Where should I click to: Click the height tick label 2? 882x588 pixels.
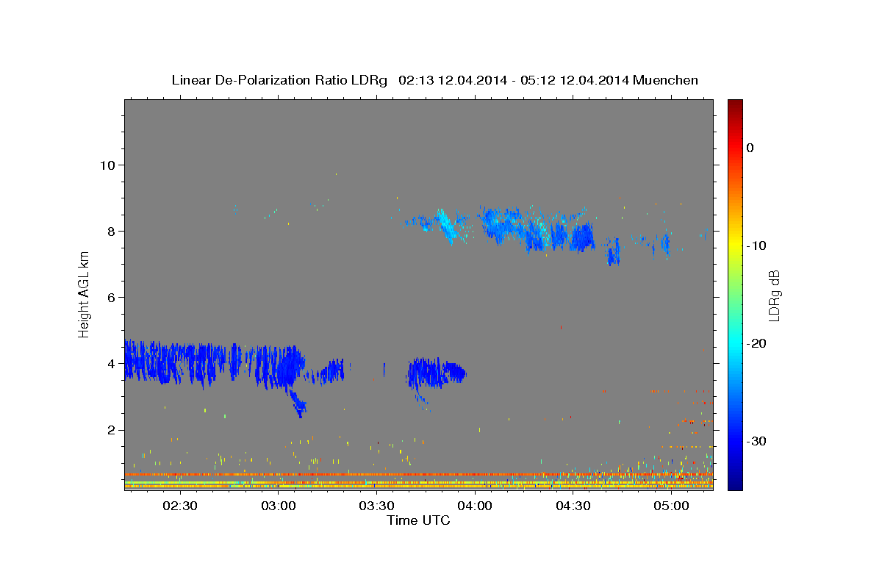coord(111,430)
